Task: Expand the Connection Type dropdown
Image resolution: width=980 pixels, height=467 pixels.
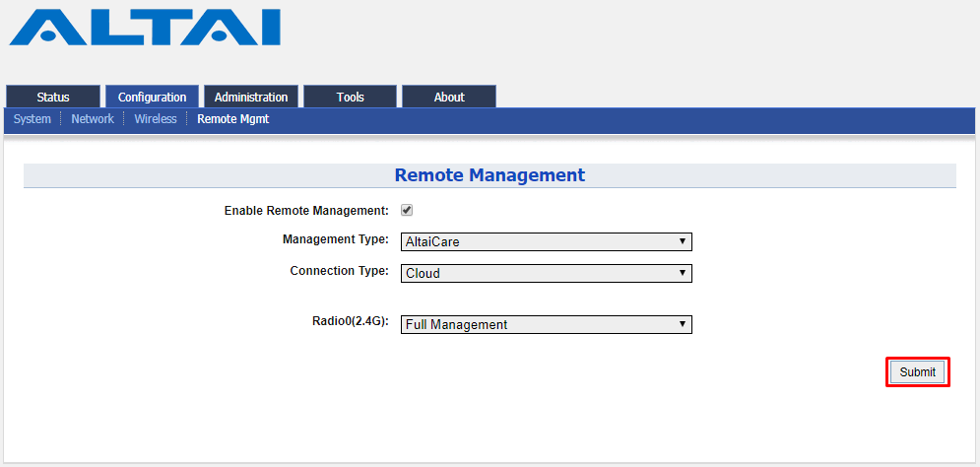Action: coord(547,273)
